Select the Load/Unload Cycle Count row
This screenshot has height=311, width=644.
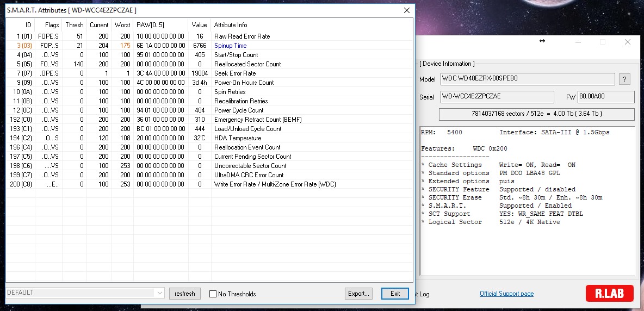coord(209,128)
